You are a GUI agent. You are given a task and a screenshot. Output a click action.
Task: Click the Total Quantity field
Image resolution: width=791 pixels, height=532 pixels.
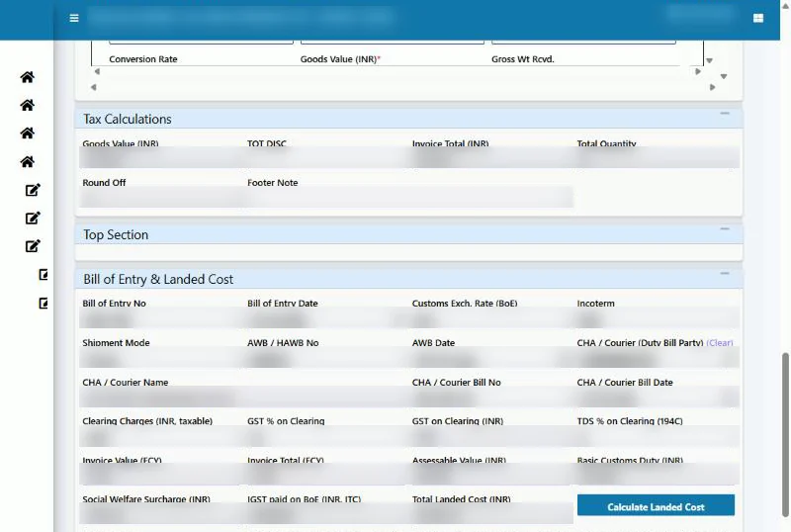(x=657, y=157)
